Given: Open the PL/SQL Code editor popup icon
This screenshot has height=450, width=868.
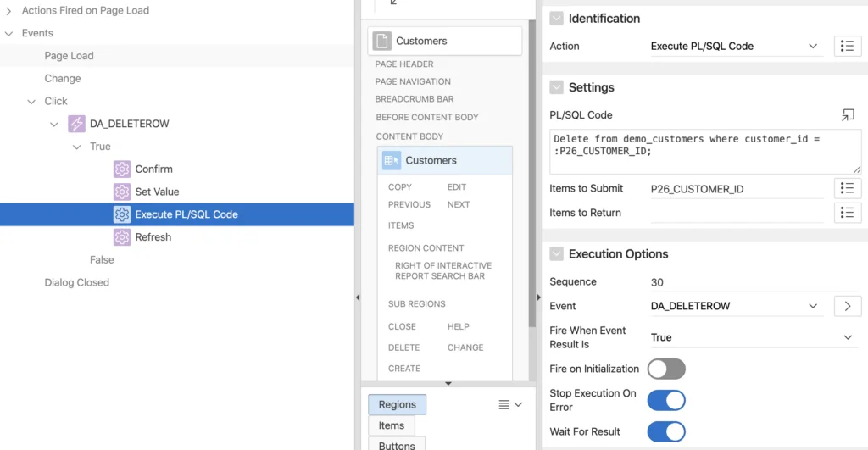Looking at the screenshot, I should click(x=848, y=114).
